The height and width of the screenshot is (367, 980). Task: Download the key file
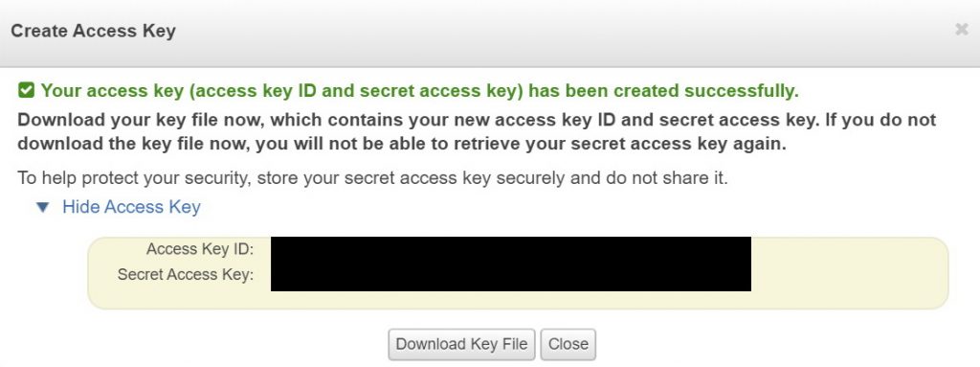(x=461, y=344)
